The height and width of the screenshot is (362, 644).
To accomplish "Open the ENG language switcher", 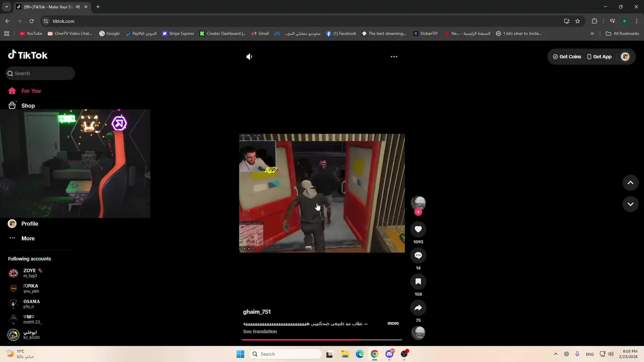I will 590,354.
